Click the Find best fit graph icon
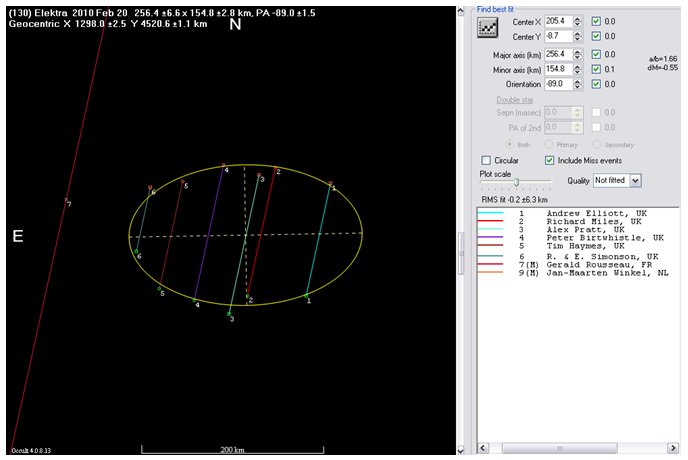This screenshot has width=688, height=460. (488, 26)
